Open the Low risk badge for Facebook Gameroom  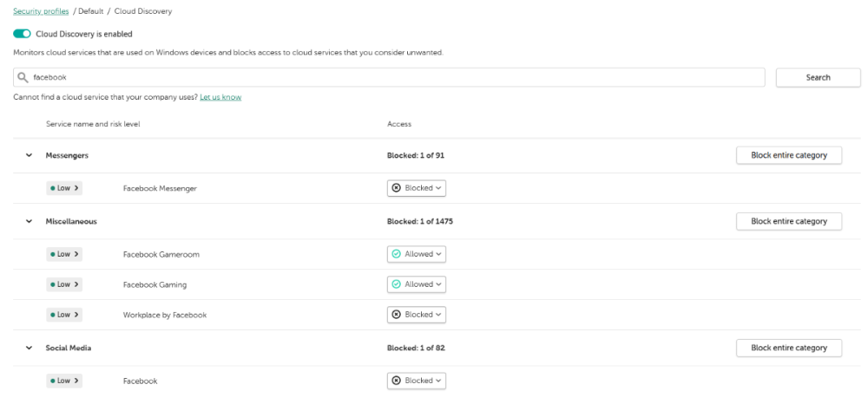(x=64, y=254)
